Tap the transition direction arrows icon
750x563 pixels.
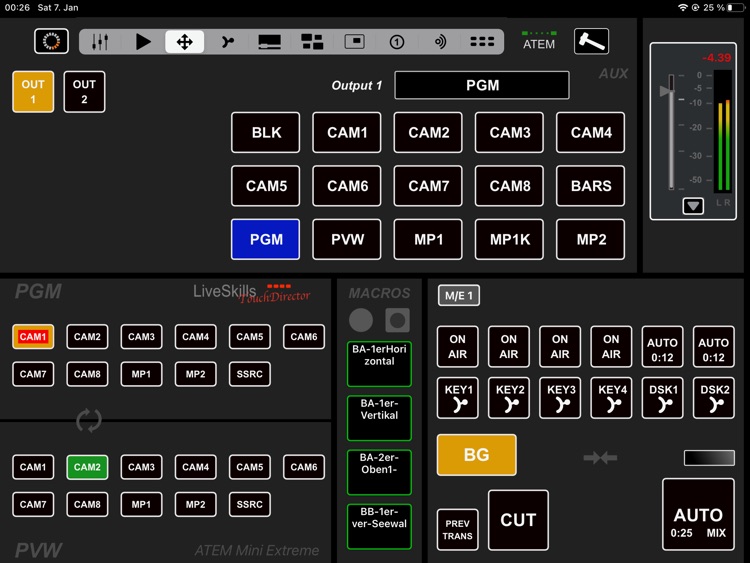(x=600, y=458)
